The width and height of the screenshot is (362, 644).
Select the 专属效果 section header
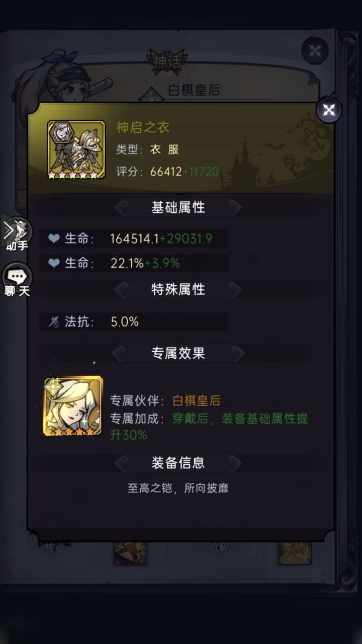click(178, 353)
